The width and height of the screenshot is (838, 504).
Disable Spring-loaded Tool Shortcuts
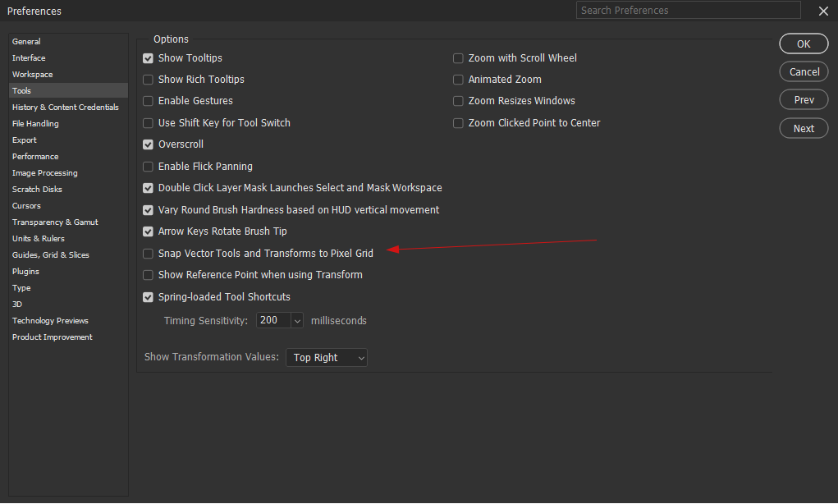click(148, 297)
